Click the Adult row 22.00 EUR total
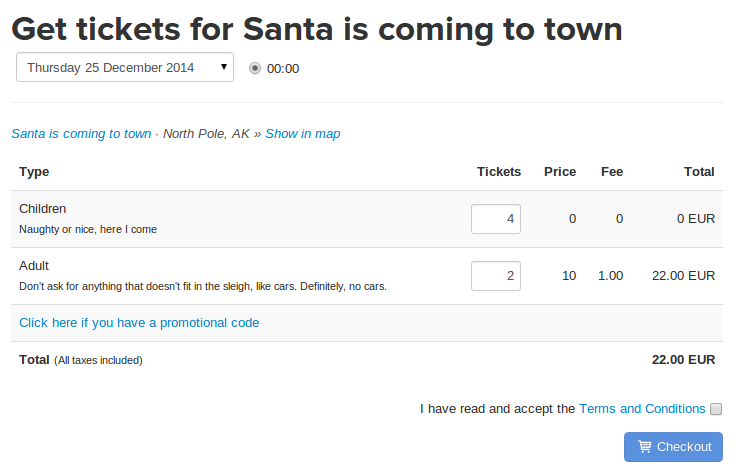This screenshot has width=741, height=475. pyautogui.click(x=682, y=276)
